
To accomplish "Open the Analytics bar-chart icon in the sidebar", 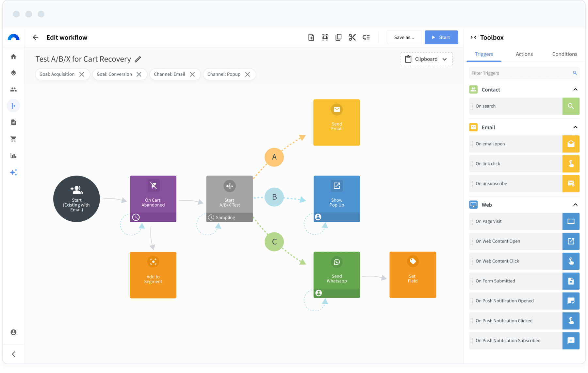I will coord(14,156).
